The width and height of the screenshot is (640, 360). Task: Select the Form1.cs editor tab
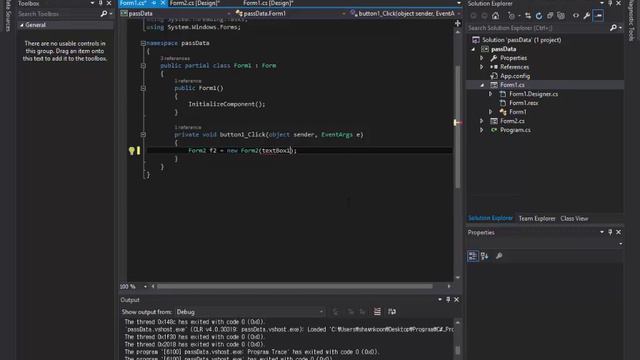tap(133, 3)
